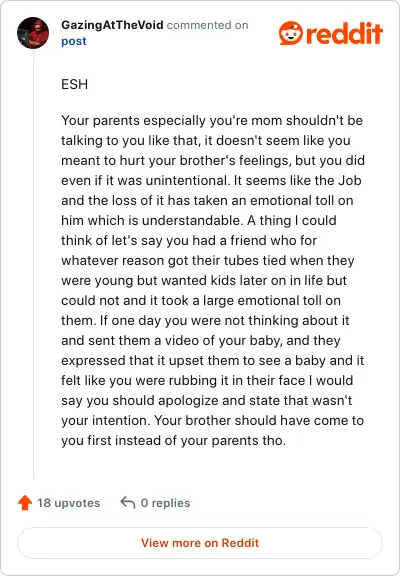Click the line beginning "Your parents especially"

point(212,120)
